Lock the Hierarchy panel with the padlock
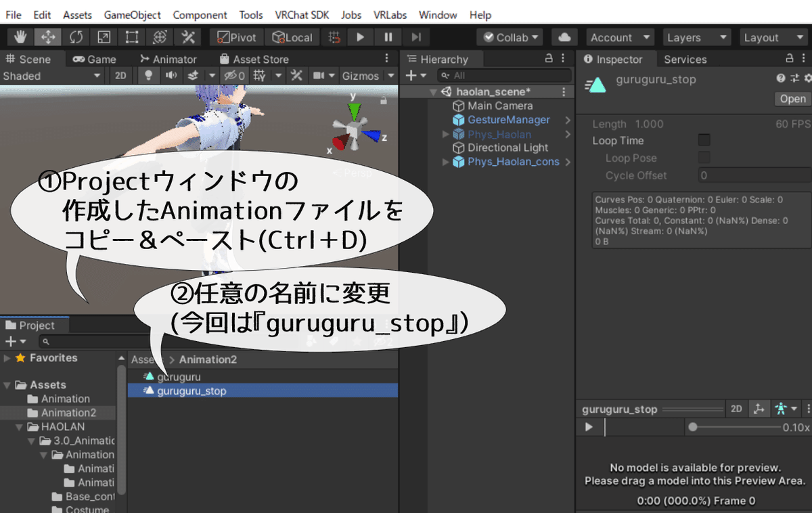Image resolution: width=812 pixels, height=513 pixels. (549, 59)
